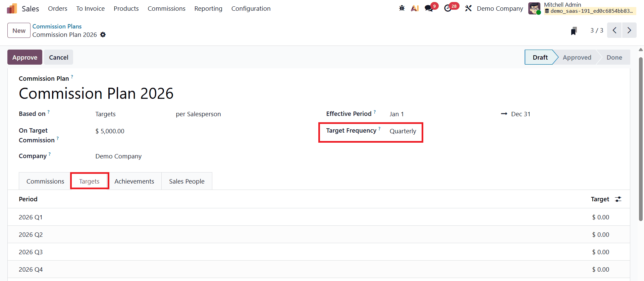Open the Commissions menu
This screenshot has height=281, width=644.
tap(166, 8)
